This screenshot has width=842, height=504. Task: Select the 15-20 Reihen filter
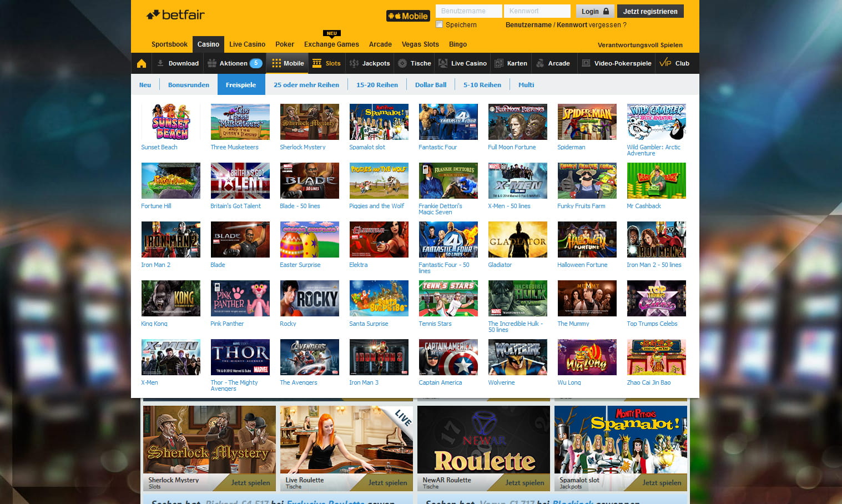click(377, 85)
